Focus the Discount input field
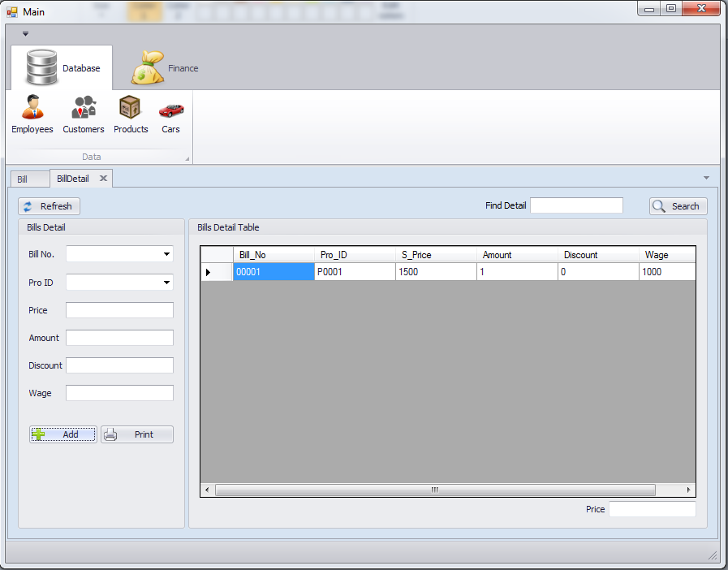Viewport: 728px width, 570px height. [x=120, y=365]
